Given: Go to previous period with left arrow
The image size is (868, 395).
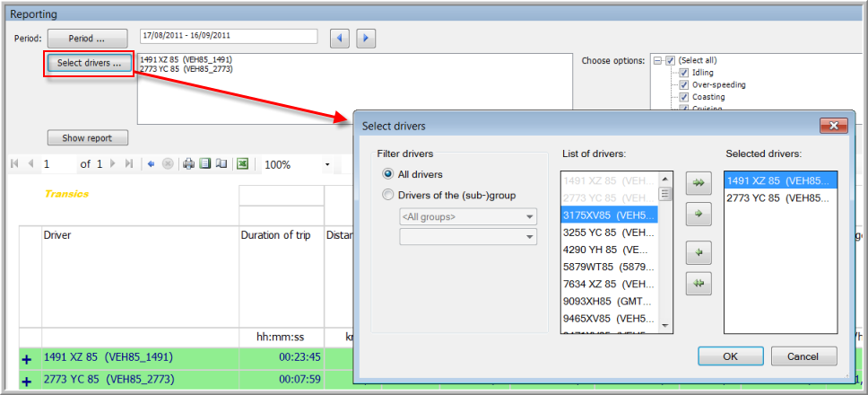Looking at the screenshot, I should tap(340, 39).
